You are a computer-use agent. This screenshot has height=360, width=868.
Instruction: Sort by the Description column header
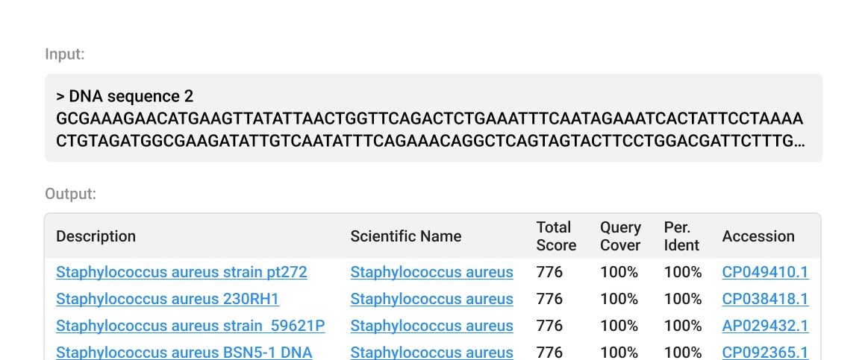[96, 236]
